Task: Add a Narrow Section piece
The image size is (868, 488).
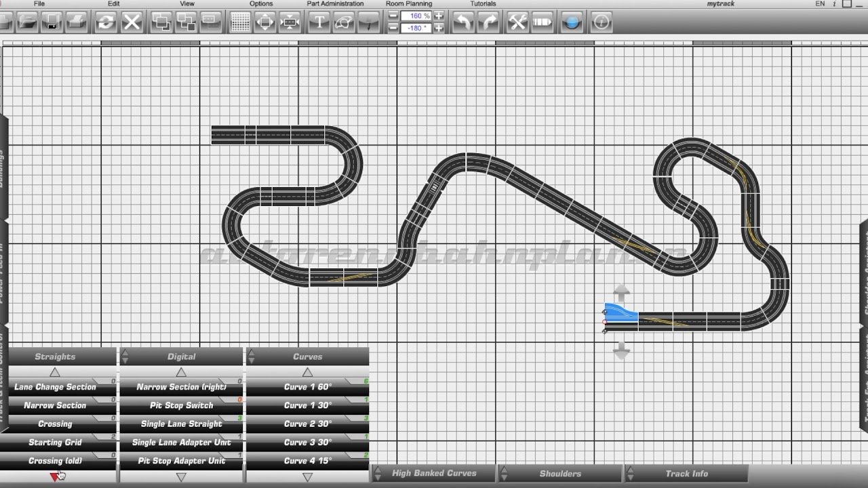Action: click(x=56, y=405)
